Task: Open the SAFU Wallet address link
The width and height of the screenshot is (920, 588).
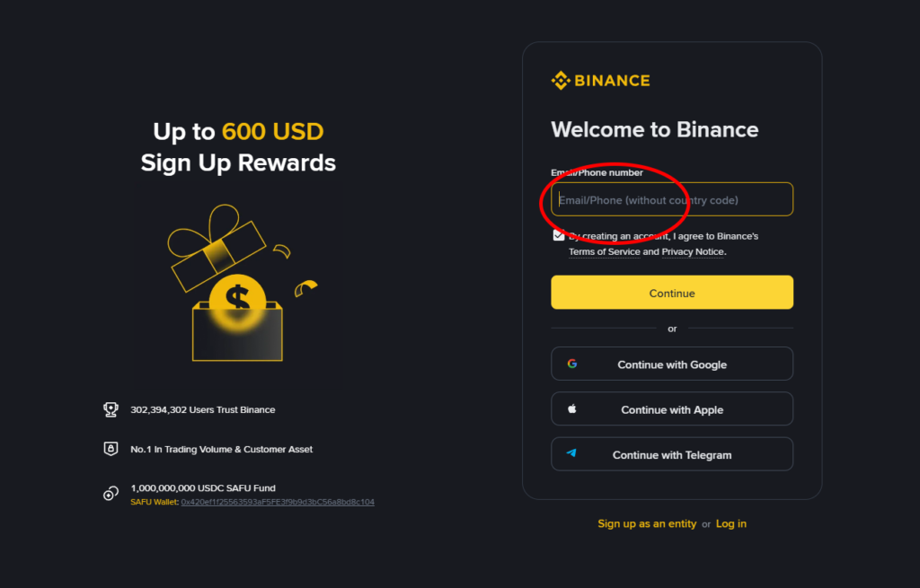Action: [x=278, y=502]
